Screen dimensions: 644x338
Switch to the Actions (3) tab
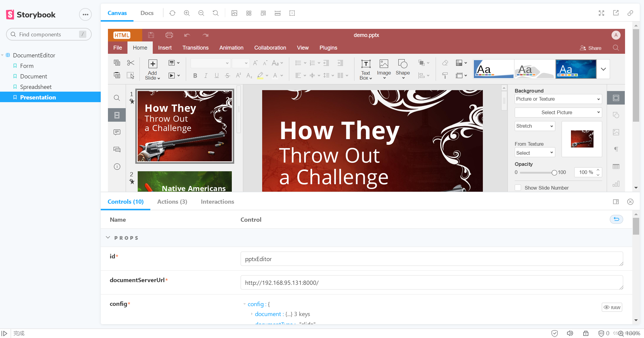point(172,202)
